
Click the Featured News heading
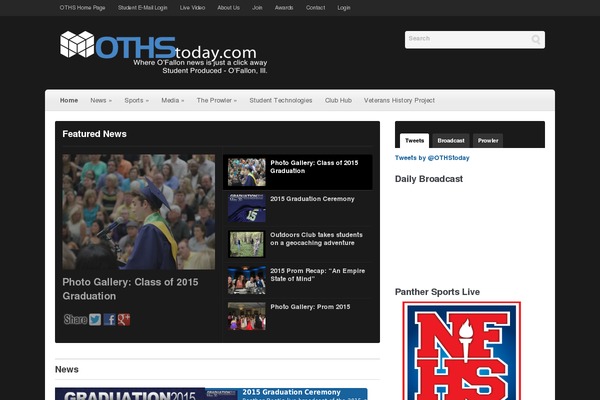(x=95, y=134)
